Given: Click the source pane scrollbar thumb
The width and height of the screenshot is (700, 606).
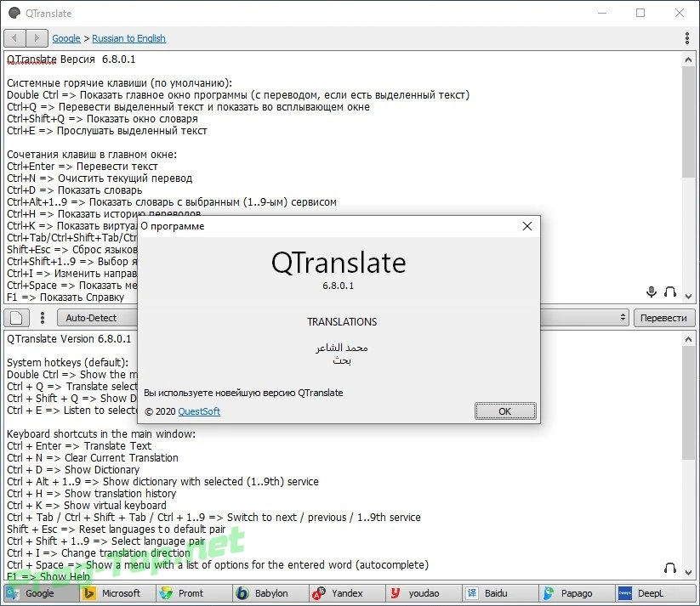Looking at the screenshot, I should [x=688, y=122].
